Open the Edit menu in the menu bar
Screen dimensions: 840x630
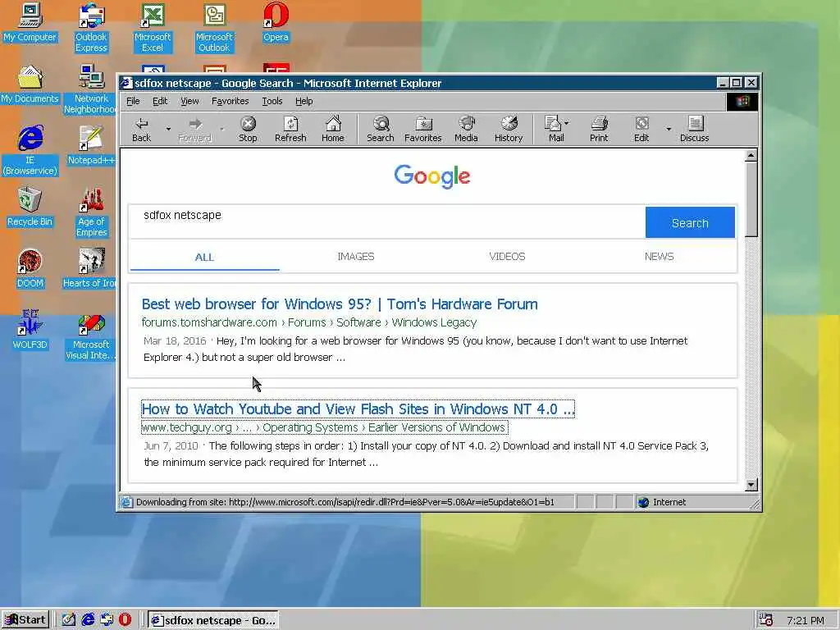pyautogui.click(x=160, y=101)
